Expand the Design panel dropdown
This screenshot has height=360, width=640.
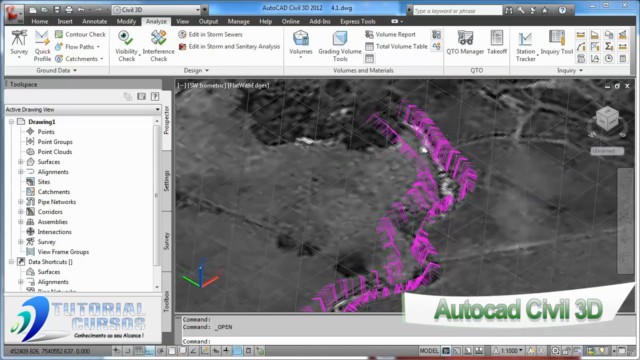tap(196, 71)
